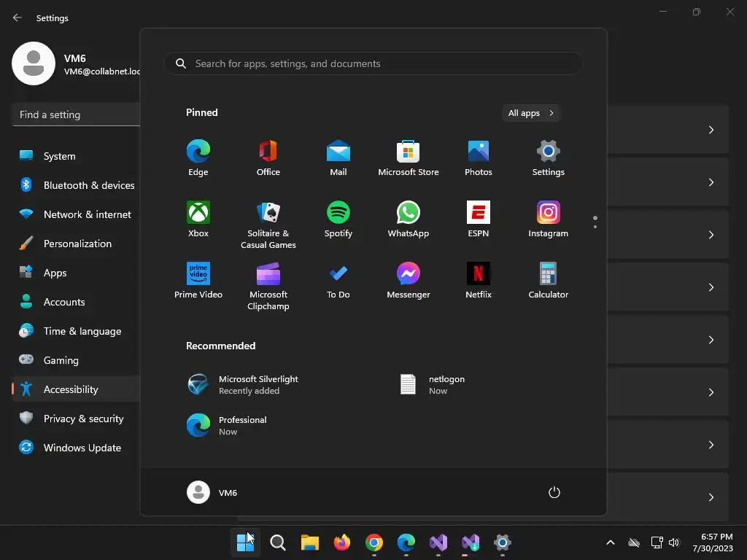The height and width of the screenshot is (560, 747).
Task: Go back in Settings window
Action: click(18, 17)
